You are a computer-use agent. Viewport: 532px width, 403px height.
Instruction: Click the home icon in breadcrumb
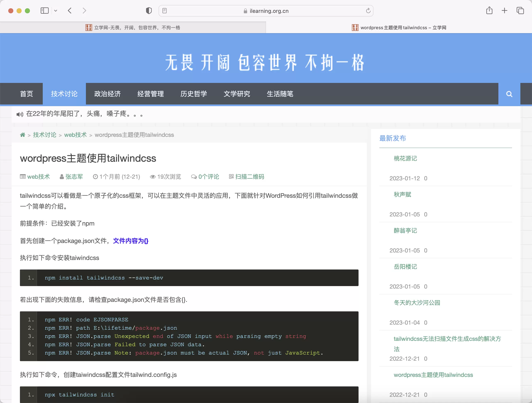point(23,135)
